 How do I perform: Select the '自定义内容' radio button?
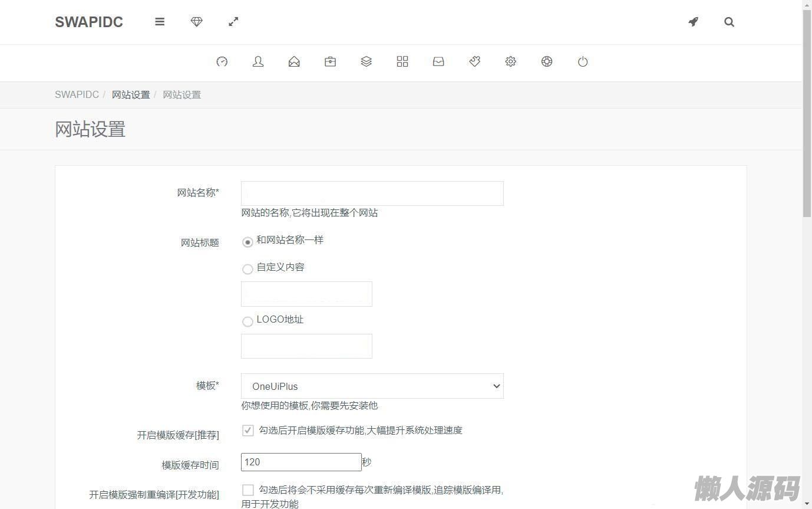coord(247,269)
